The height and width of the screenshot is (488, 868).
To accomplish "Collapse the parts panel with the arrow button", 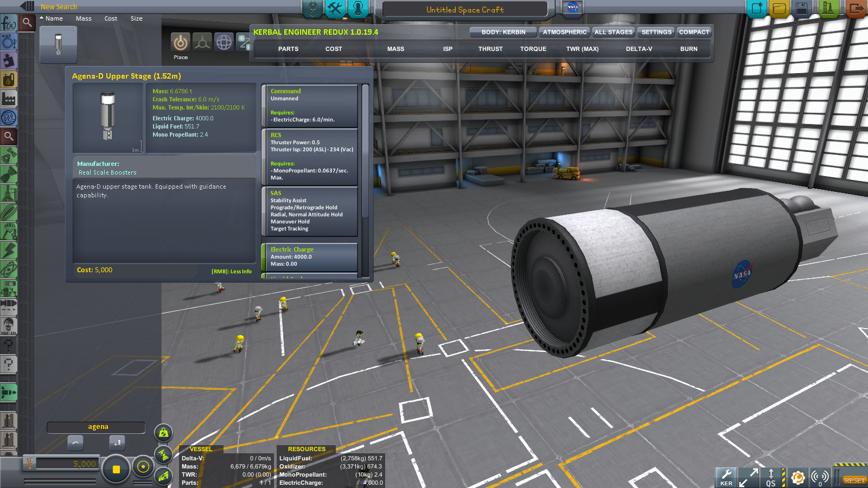I will 27,6.
